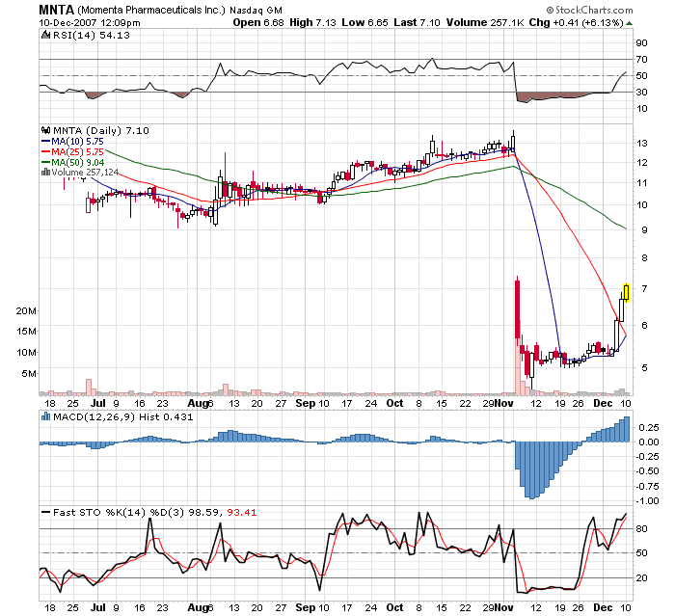Click the price axis label 9
Image resolution: width=675 pixels, height=616 pixels.
[644, 230]
